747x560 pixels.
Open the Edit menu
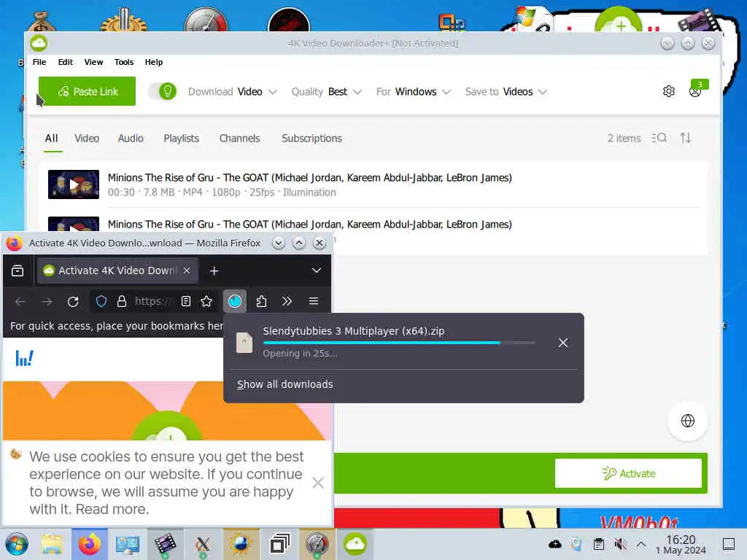coord(65,62)
